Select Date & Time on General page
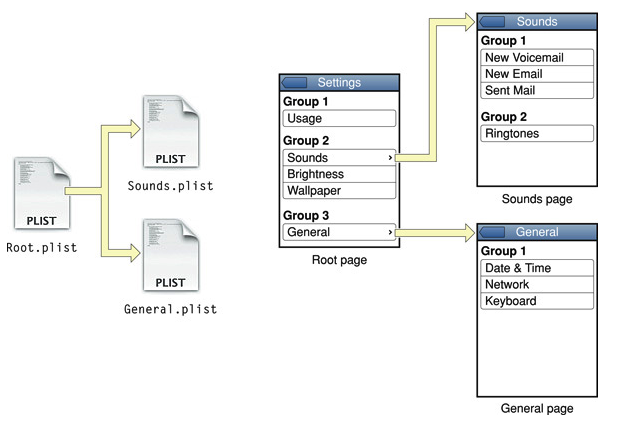The image size is (621, 427). 537,268
